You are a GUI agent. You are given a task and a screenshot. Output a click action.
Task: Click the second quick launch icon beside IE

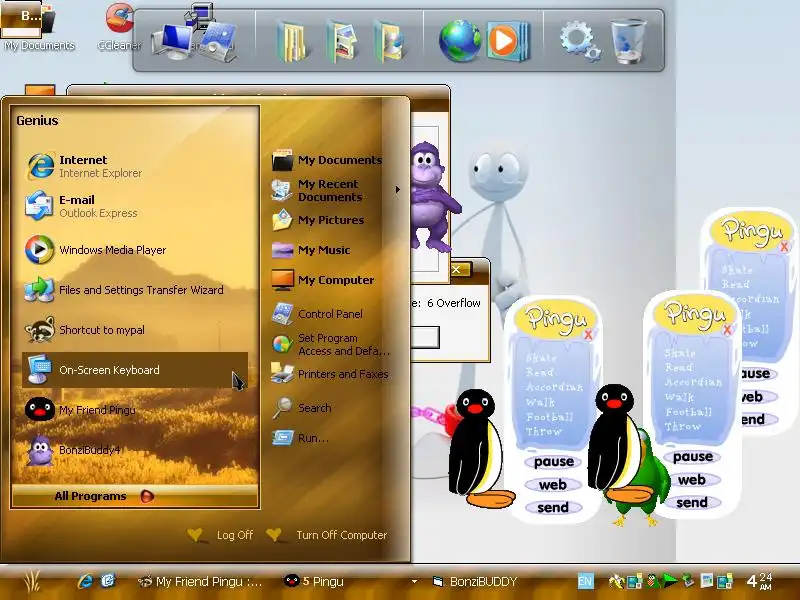pyautogui.click(x=108, y=581)
